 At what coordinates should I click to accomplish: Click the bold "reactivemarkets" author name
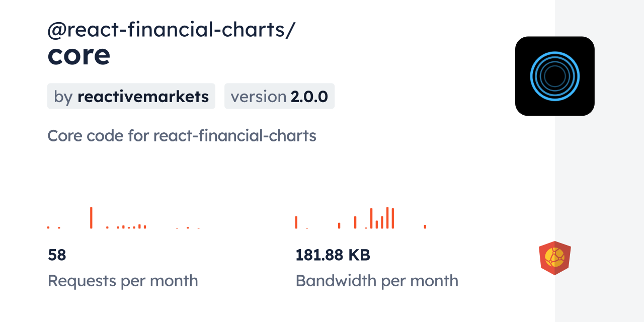pos(143,96)
